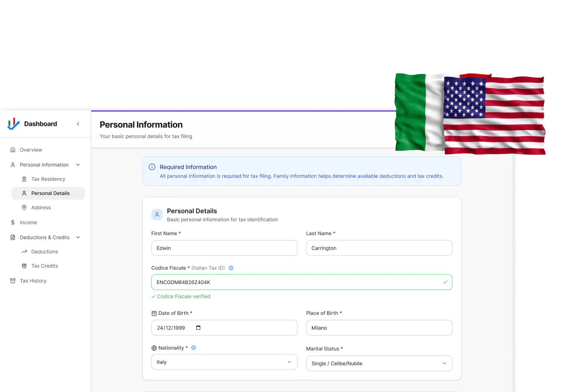
Task: Click the calendar icon in Date of Birth
Action: pyautogui.click(x=198, y=328)
